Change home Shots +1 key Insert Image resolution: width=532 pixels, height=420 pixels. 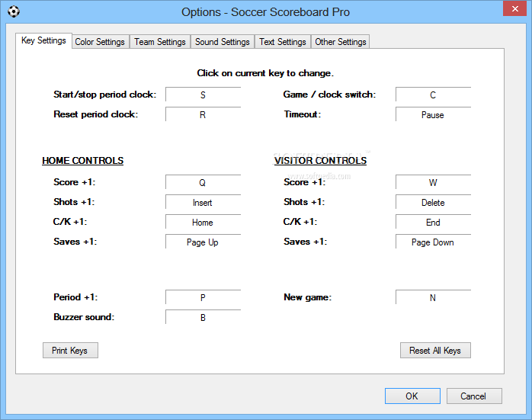click(203, 202)
